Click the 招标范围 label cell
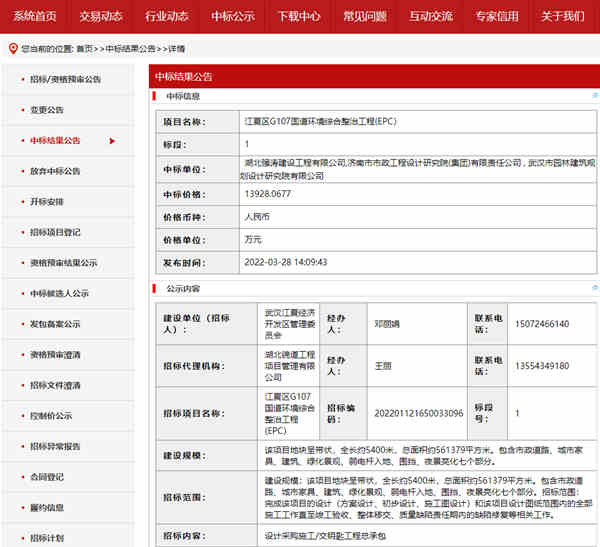Image resolution: width=600 pixels, height=547 pixels. tap(207, 498)
